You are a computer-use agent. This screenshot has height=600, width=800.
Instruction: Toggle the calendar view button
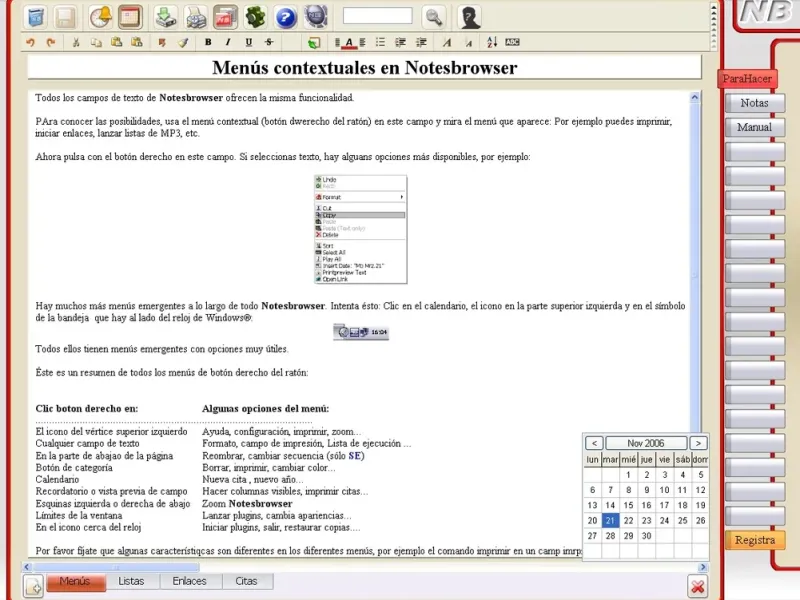[x=130, y=17]
